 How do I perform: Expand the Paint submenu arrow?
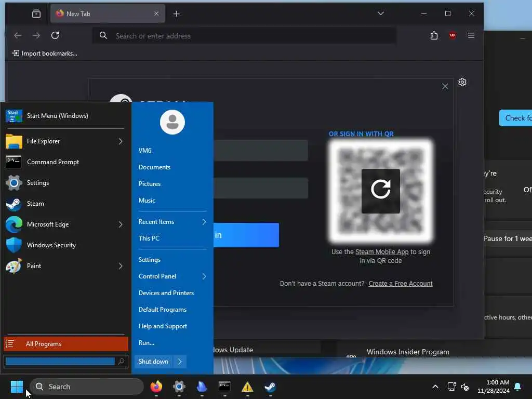pos(121,265)
